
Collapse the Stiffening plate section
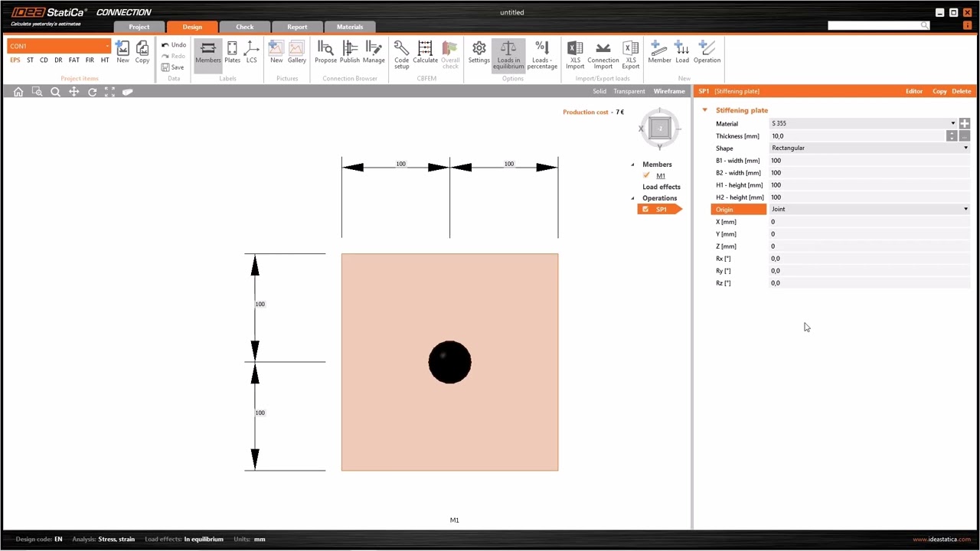pyautogui.click(x=705, y=110)
